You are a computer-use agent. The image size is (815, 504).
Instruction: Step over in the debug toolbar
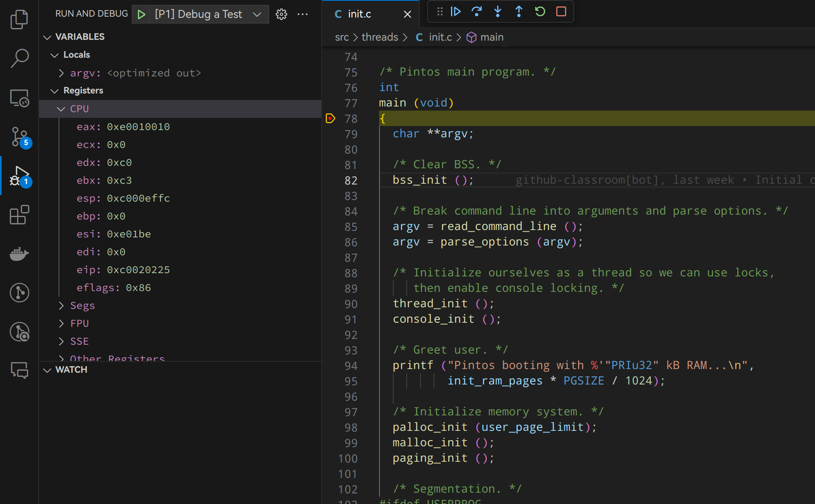pyautogui.click(x=477, y=11)
